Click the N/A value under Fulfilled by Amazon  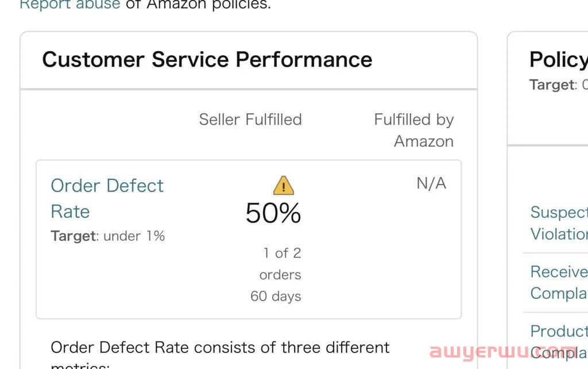pyautogui.click(x=431, y=183)
